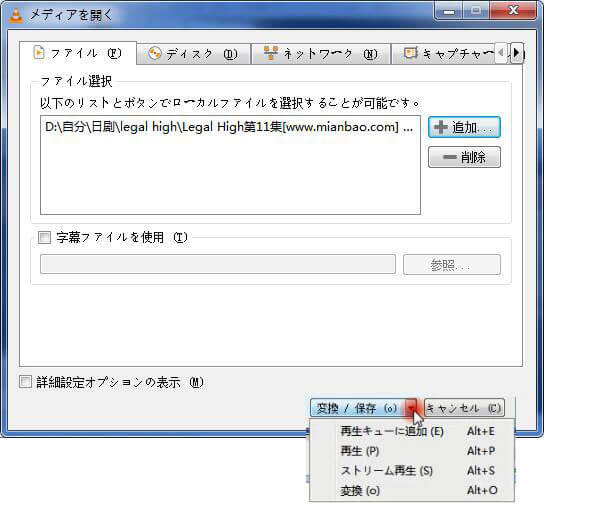This screenshot has width=600, height=505.
Task: Choose ストリーム再生 (S) menu item
Action: pyautogui.click(x=412, y=471)
